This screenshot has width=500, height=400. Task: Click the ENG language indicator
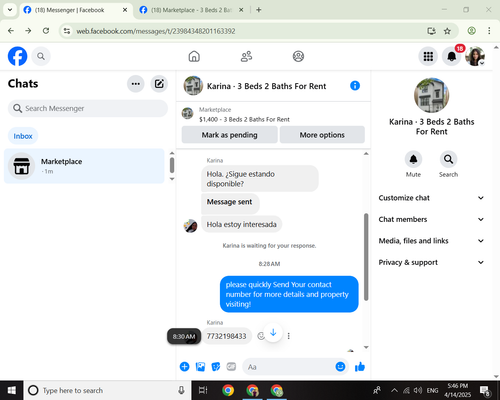point(432,390)
